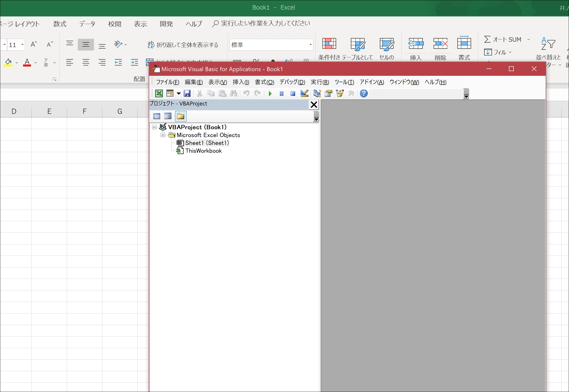Open the 標準 number format dropdown
The image size is (569, 392).
(311, 45)
